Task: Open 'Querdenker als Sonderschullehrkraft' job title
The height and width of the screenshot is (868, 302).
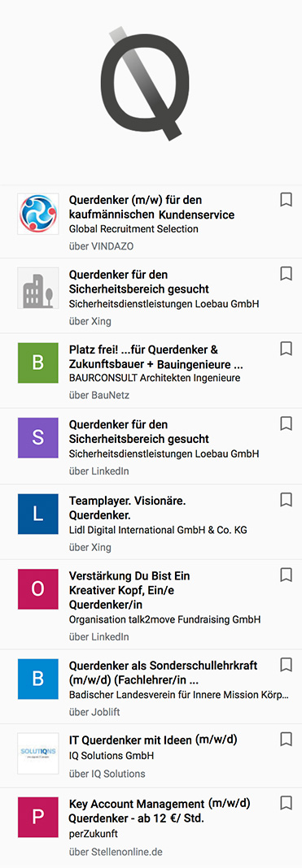Action: (x=163, y=665)
